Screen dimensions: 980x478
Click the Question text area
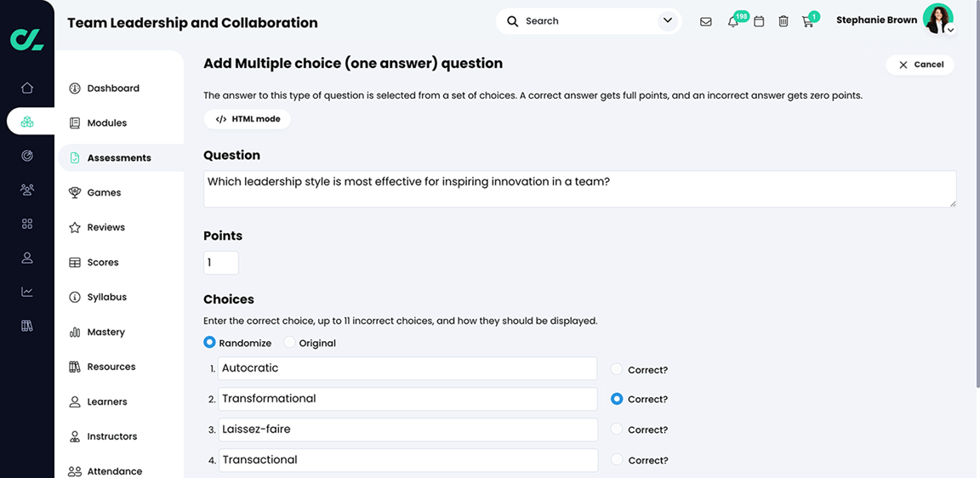(x=579, y=189)
